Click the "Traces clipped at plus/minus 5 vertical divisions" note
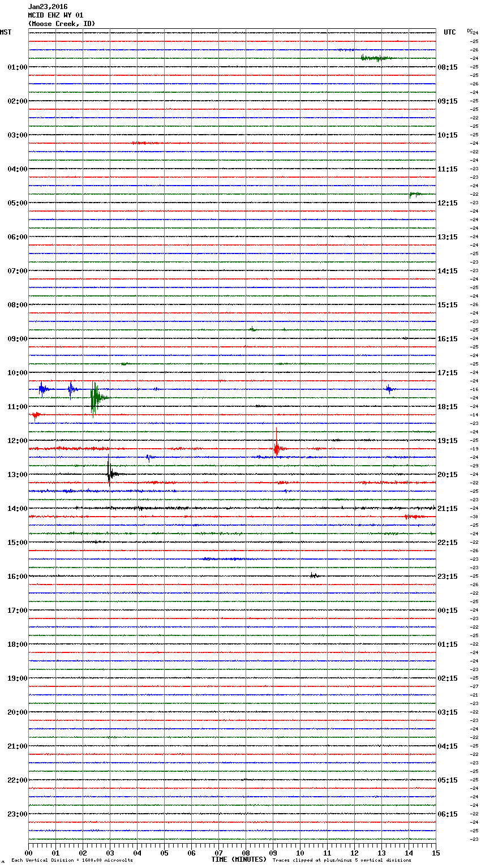Screen dimensions: 481x868 (x=342, y=861)
